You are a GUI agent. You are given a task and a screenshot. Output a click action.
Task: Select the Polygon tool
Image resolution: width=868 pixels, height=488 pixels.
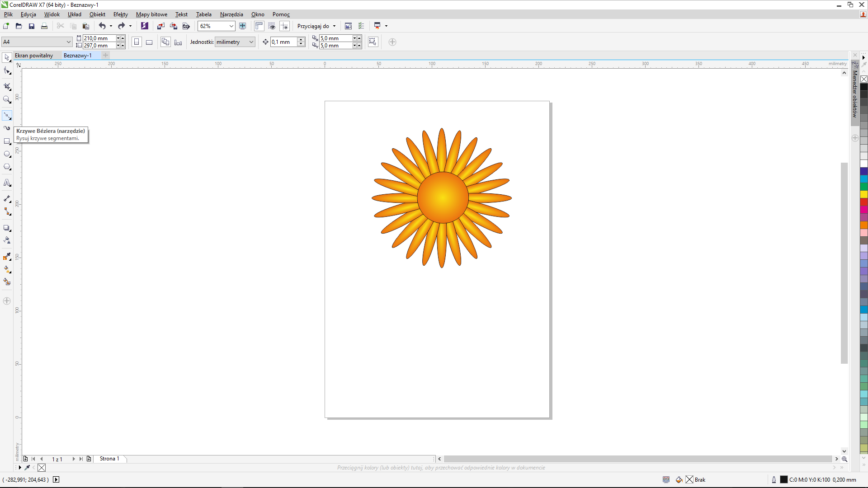(7, 167)
